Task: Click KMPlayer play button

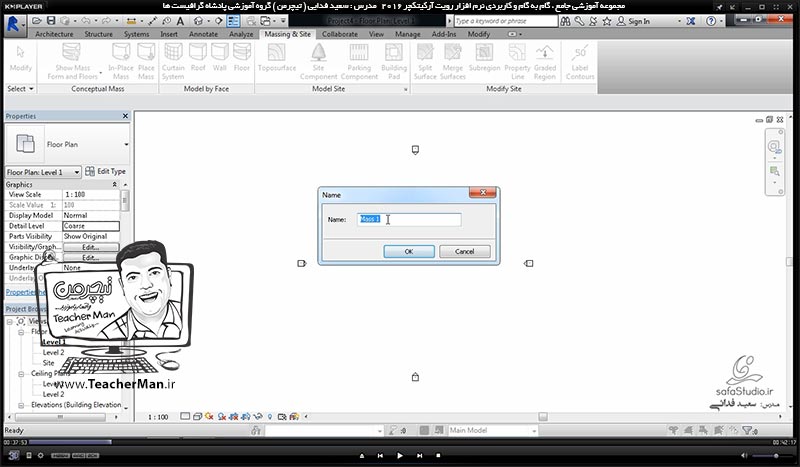Action: click(399, 455)
